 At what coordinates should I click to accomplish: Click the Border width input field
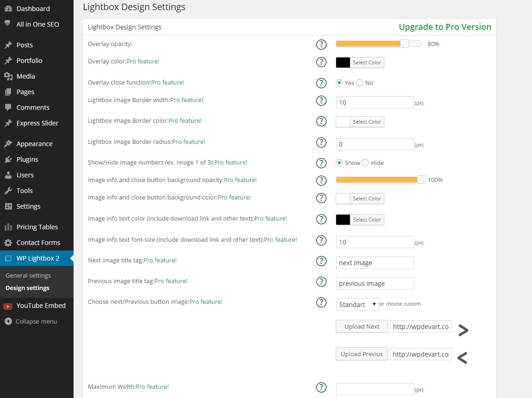(x=375, y=102)
